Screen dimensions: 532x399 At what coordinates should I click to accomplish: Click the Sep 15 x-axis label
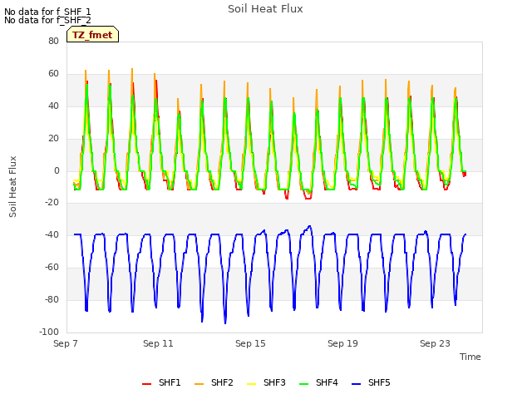pyautogui.click(x=250, y=343)
